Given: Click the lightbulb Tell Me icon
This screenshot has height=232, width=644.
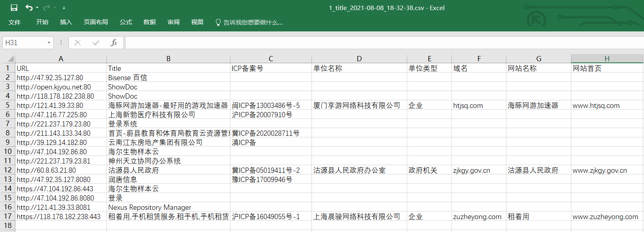Looking at the screenshot, I should 218,23.
